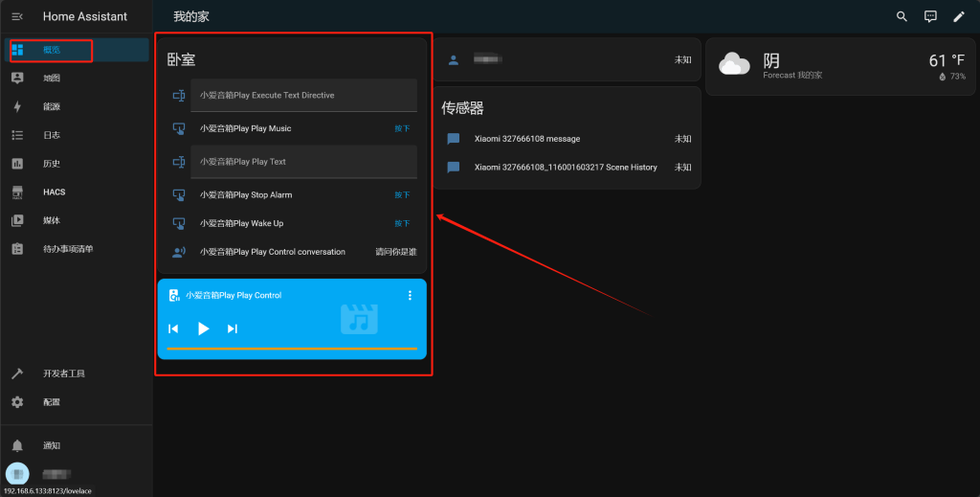
Task: Open the 日志 logbook page
Action: (77, 135)
